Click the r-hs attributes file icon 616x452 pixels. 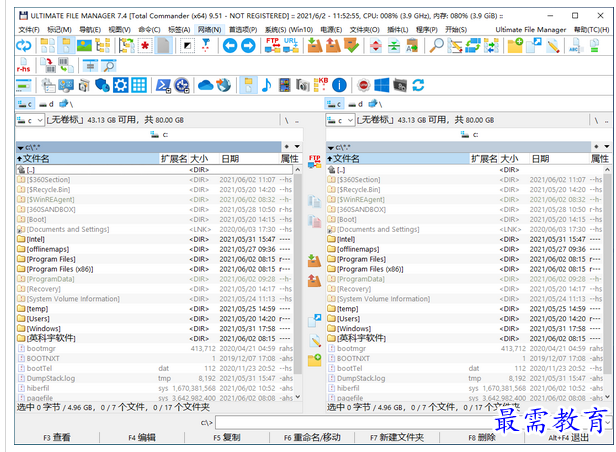24,66
